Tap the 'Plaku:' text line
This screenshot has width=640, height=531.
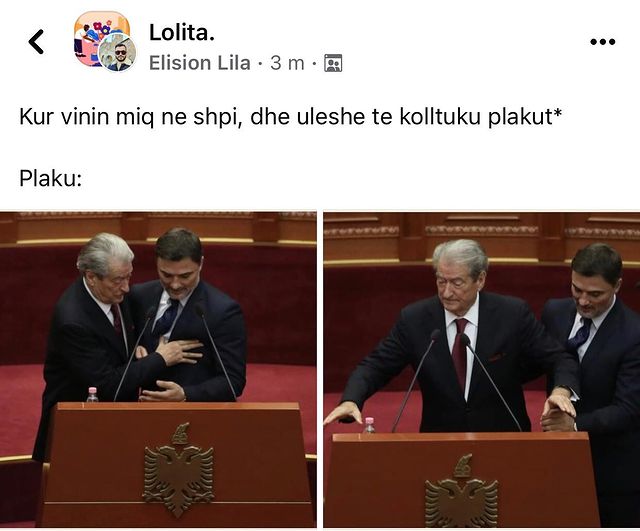point(51,178)
